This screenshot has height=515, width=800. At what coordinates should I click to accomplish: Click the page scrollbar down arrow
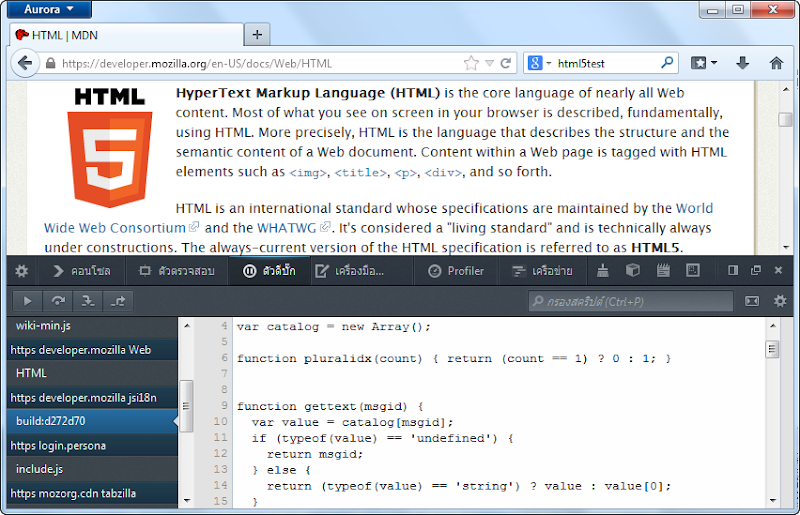coord(786,247)
